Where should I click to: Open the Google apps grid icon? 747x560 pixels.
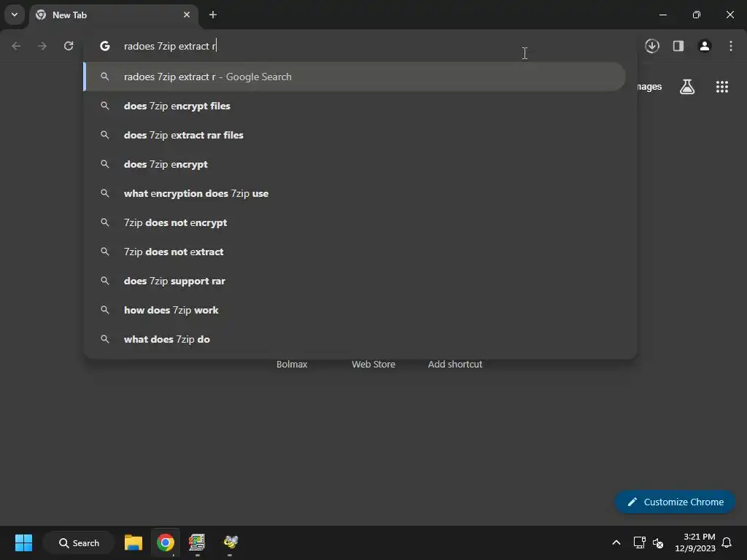(722, 87)
